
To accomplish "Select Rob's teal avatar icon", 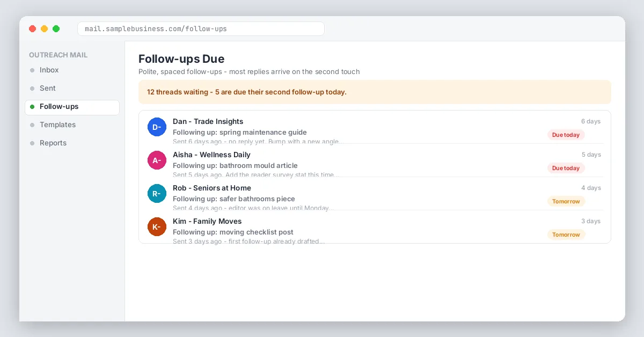I will tap(157, 194).
